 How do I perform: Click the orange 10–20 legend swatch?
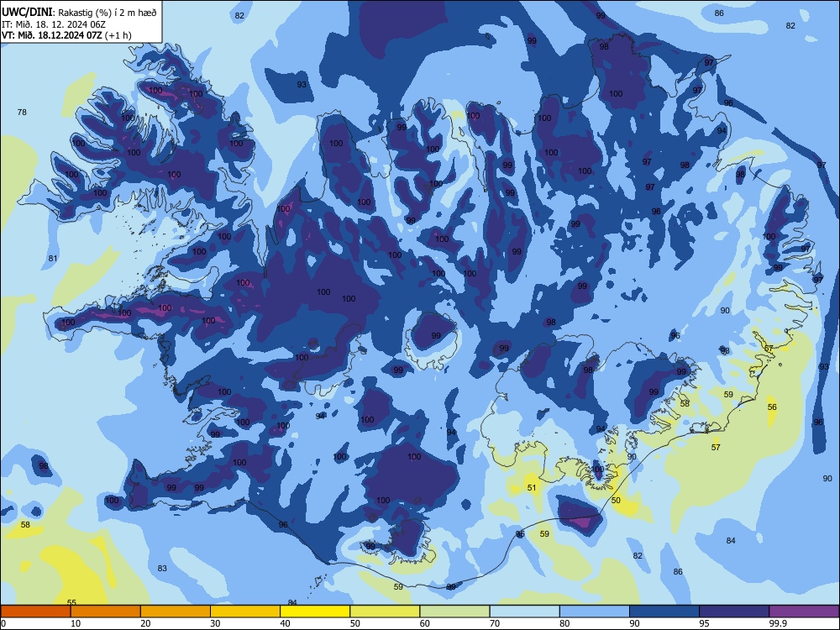coord(106,612)
